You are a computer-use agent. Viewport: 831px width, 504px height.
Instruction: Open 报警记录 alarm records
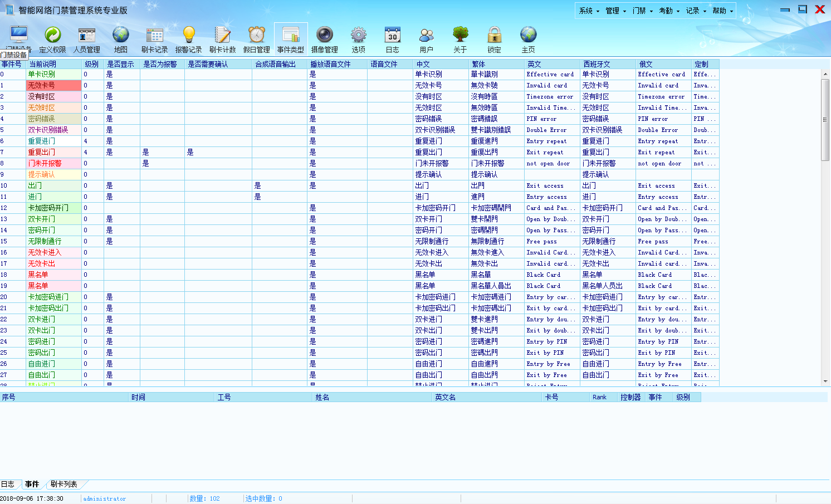pos(189,40)
